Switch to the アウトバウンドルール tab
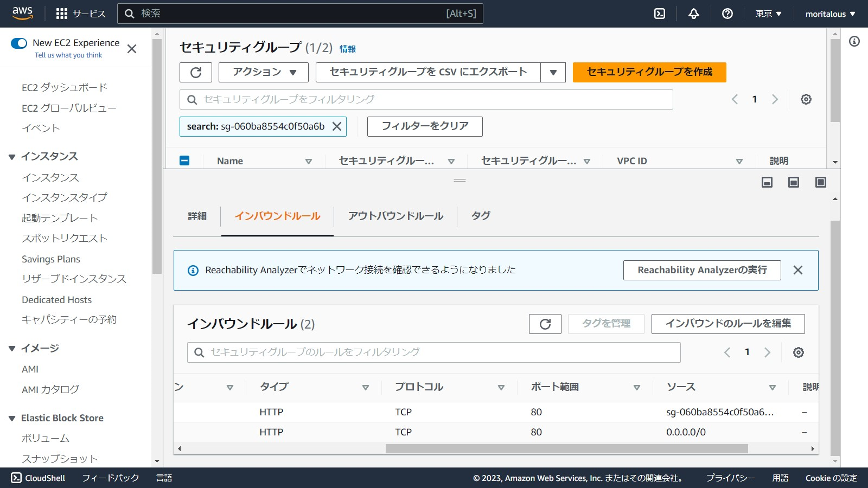The width and height of the screenshot is (868, 488). 395,216
